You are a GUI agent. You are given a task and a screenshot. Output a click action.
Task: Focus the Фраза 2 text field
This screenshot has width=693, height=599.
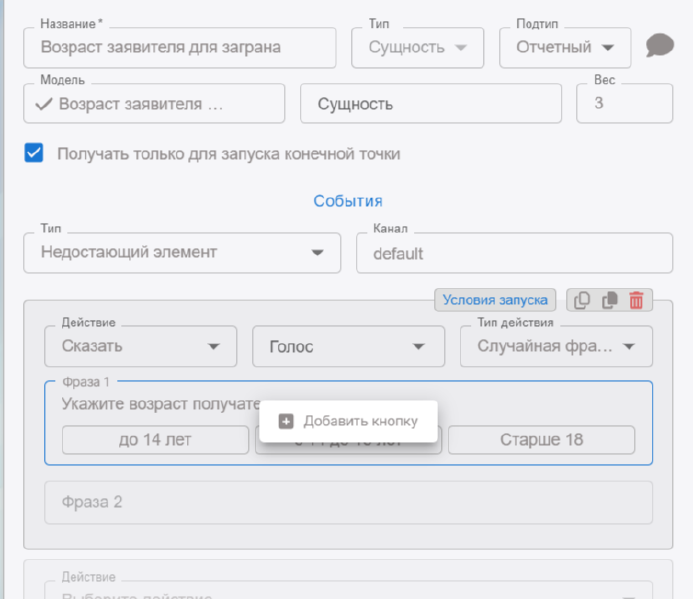[x=348, y=502]
